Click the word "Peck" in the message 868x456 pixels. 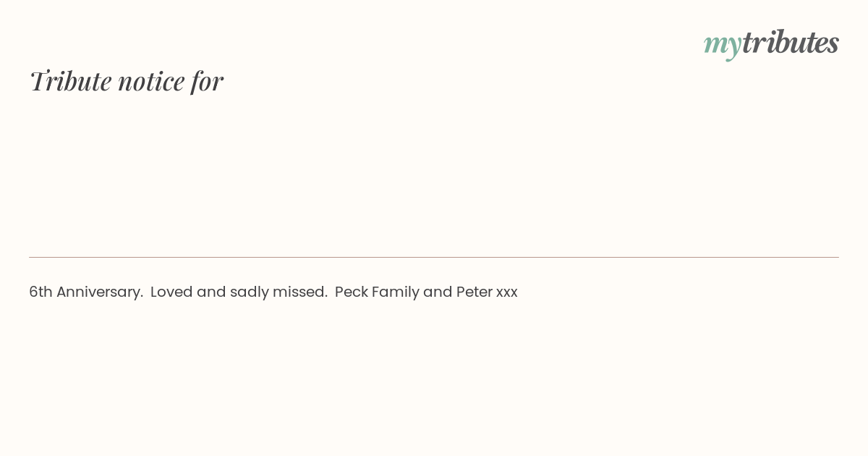point(352,292)
